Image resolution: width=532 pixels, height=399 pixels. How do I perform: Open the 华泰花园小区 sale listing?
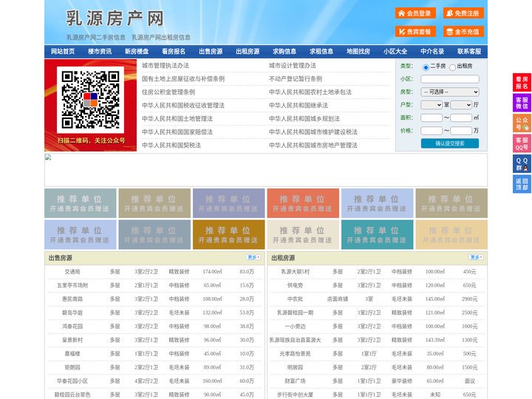tap(72, 381)
